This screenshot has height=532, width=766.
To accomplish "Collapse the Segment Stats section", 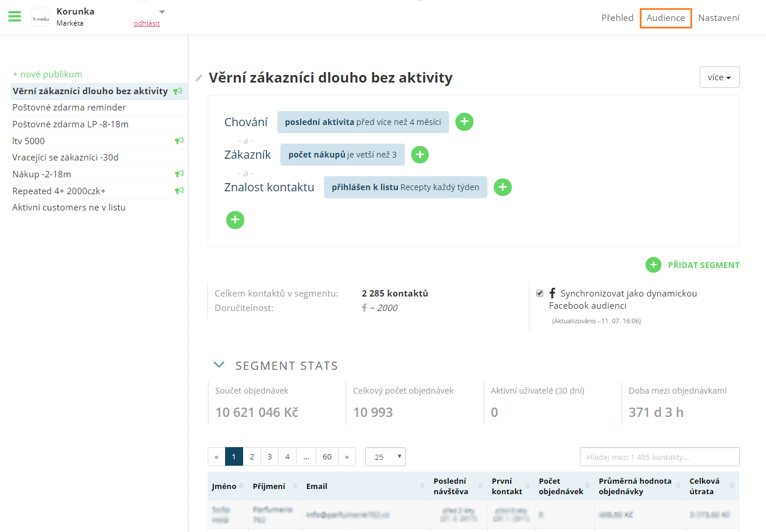I will [219, 365].
